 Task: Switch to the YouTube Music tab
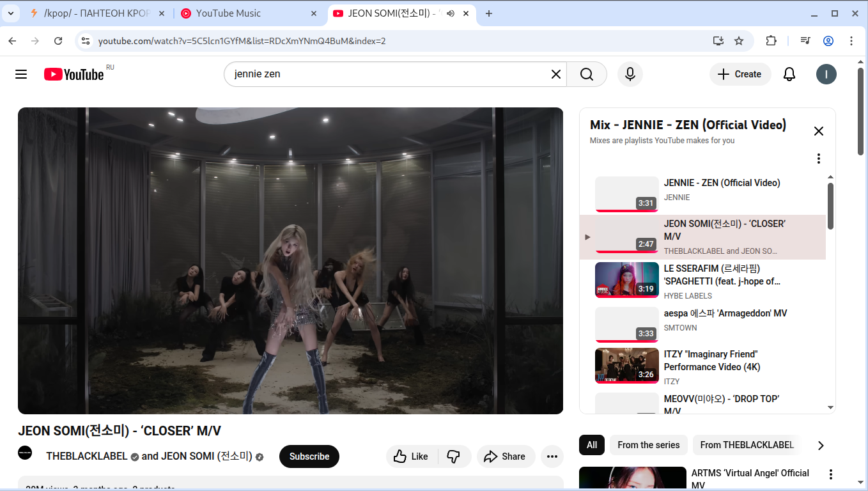[x=249, y=13]
